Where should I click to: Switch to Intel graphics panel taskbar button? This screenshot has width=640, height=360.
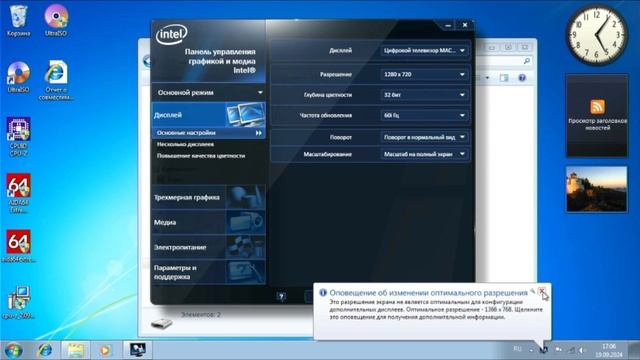tap(138, 350)
